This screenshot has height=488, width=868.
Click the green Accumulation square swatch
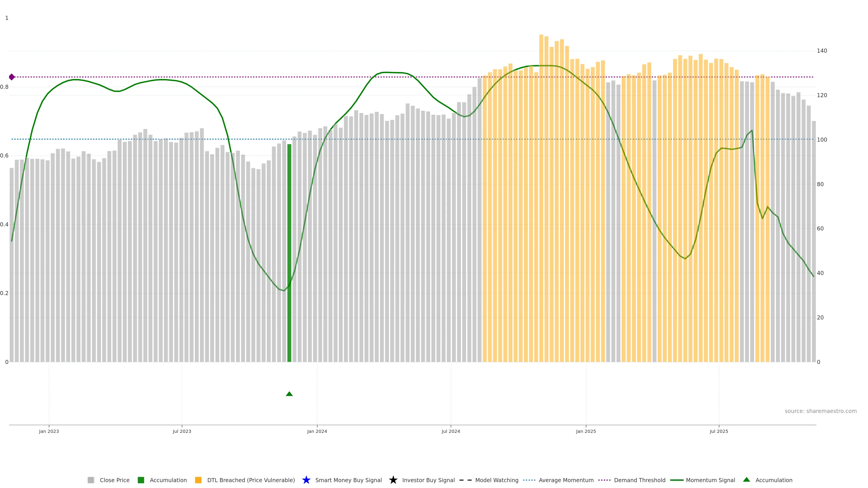pyautogui.click(x=141, y=480)
